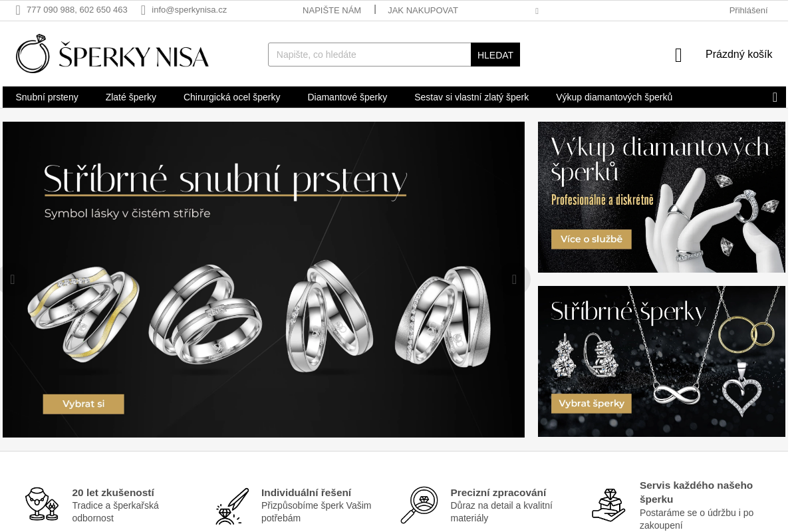
Task: Click the magnifier diamond precision icon
Action: point(419,505)
